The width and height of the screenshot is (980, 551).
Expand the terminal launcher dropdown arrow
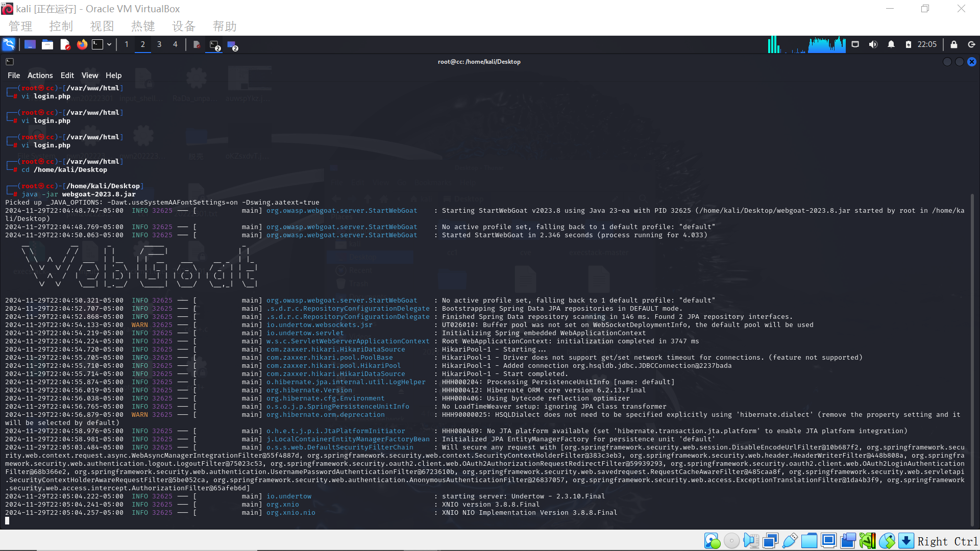tap(109, 44)
